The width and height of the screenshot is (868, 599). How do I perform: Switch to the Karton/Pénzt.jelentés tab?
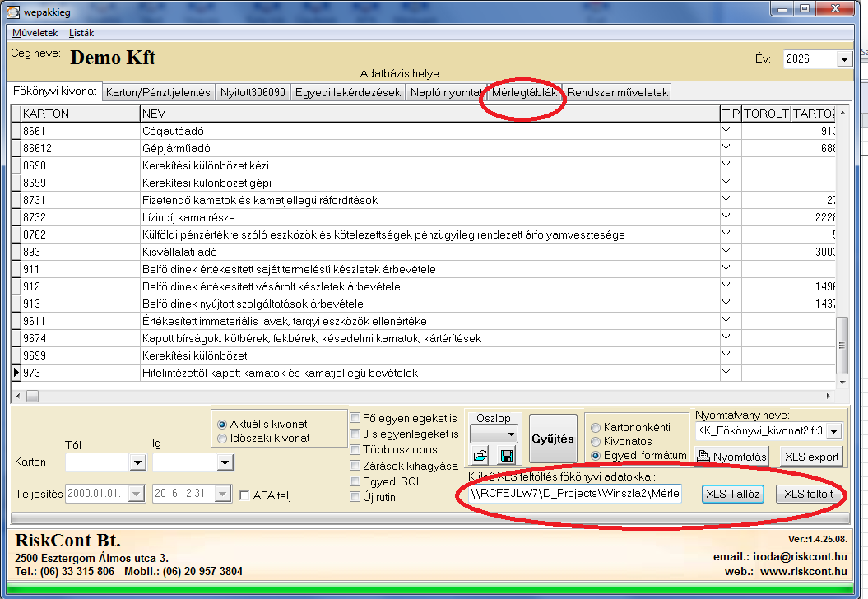pos(158,92)
